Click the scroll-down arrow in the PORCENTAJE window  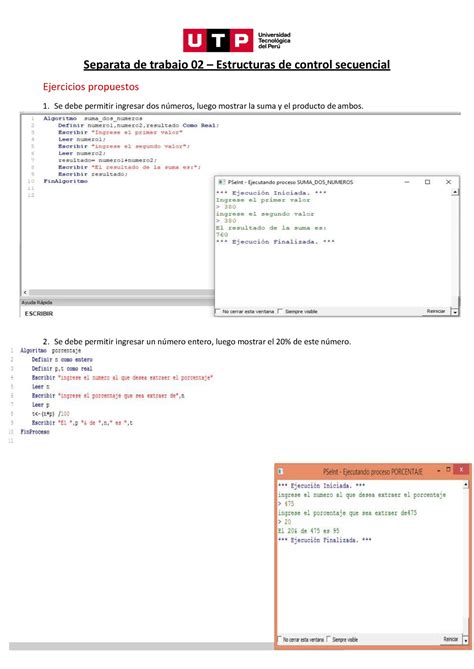coord(465,640)
